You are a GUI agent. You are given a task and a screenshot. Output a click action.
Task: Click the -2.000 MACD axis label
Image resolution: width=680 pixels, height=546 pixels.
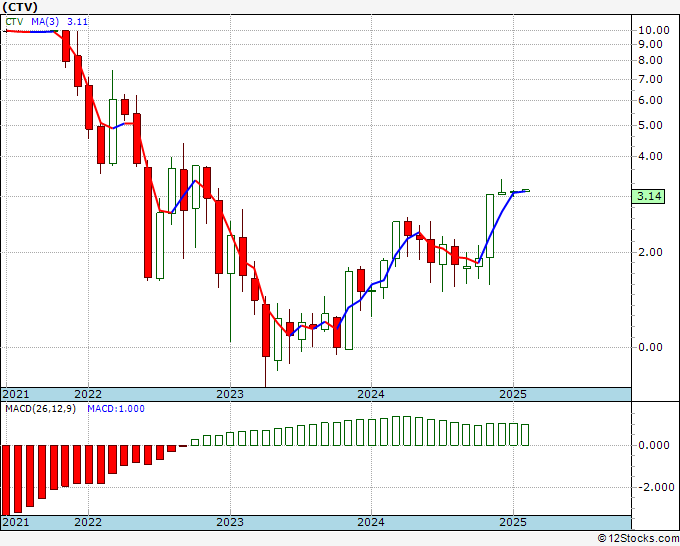[656, 487]
